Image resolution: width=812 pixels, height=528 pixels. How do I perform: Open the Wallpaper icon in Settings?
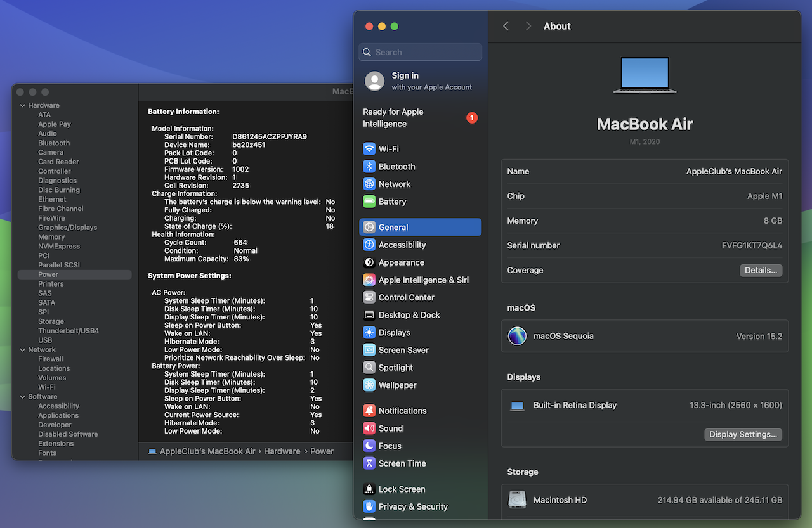tap(369, 385)
